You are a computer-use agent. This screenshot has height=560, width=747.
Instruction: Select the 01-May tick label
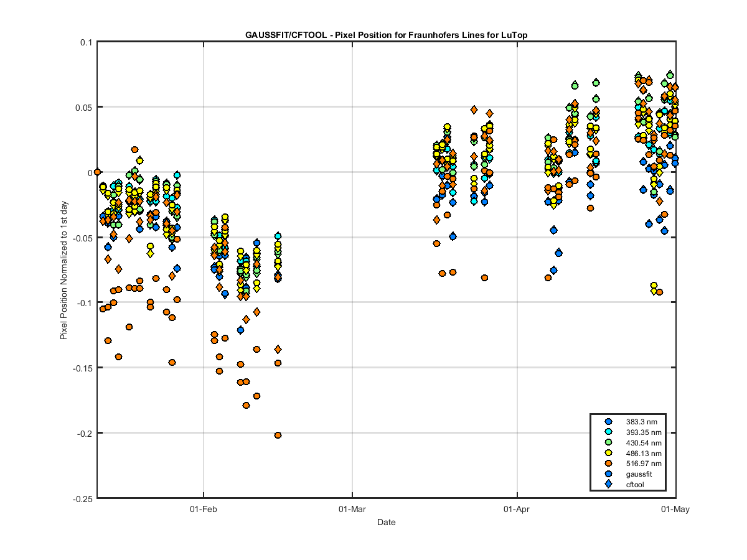pyautogui.click(x=676, y=509)
